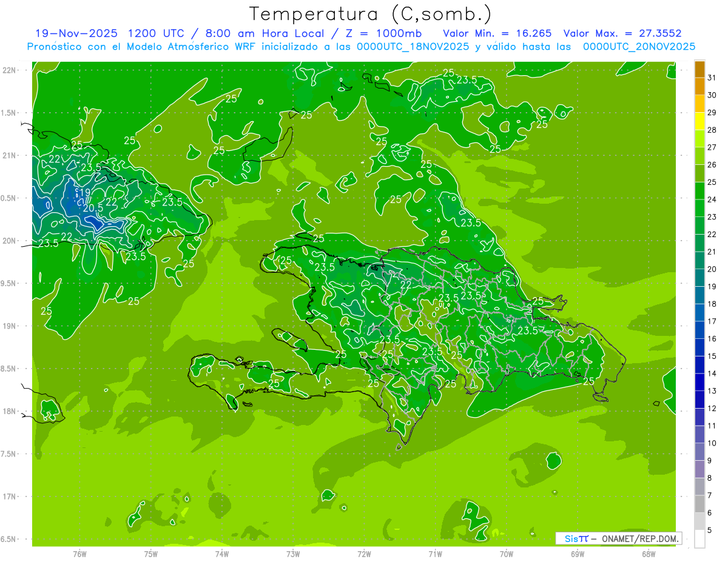The image size is (728, 562).
Task: Click the '21N' latitude axis label
Action: tap(9, 156)
